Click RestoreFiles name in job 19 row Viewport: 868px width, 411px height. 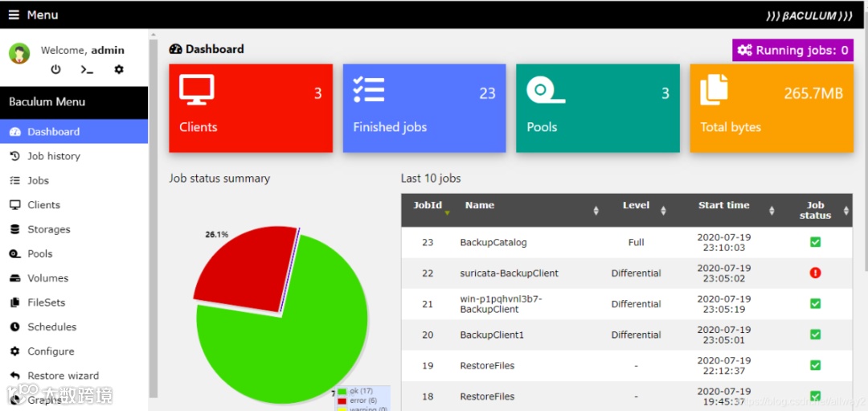point(487,366)
